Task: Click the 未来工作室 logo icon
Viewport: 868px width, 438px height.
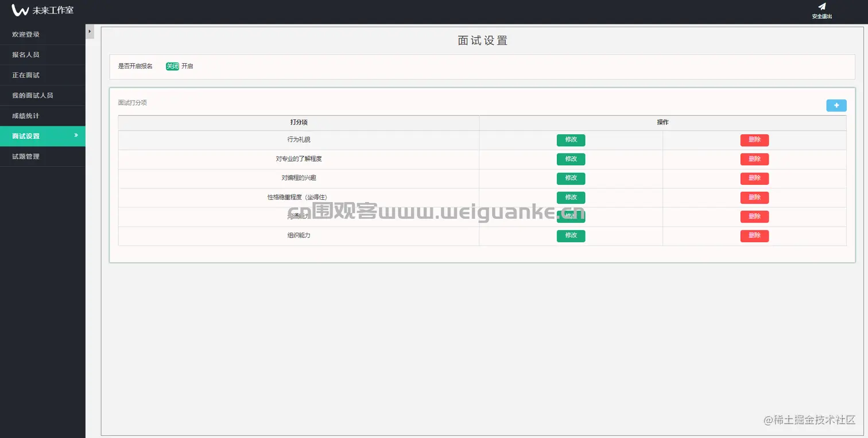Action: pos(20,10)
